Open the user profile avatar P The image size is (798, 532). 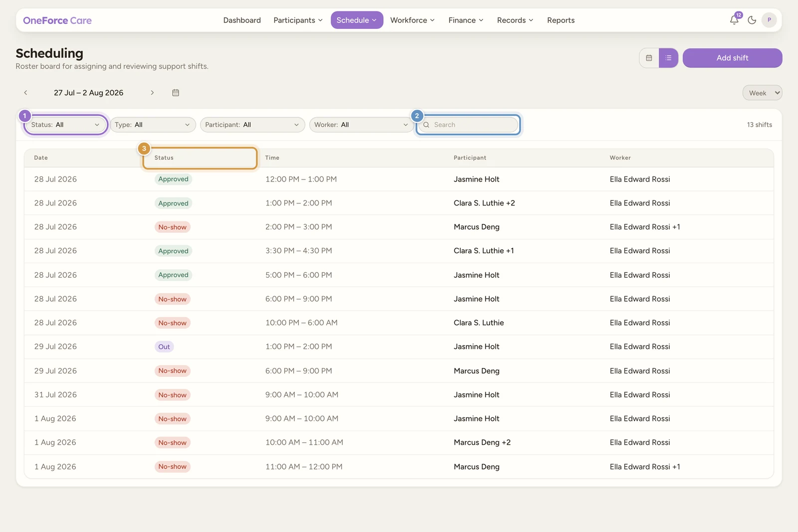click(769, 20)
